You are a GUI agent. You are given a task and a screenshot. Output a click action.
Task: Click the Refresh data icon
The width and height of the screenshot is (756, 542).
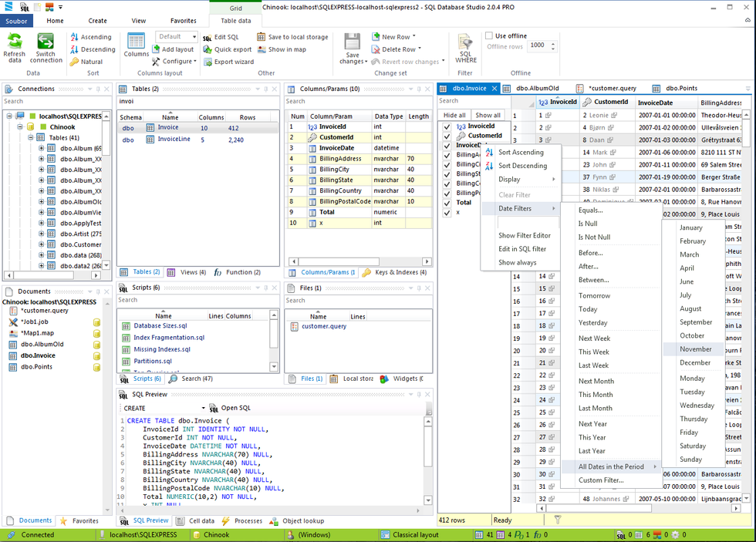14,42
